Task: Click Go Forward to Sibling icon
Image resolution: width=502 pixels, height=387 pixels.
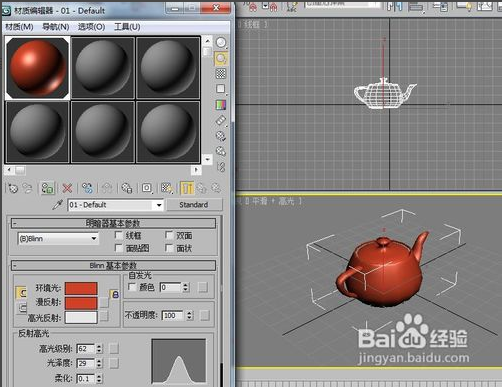Action: pos(216,188)
